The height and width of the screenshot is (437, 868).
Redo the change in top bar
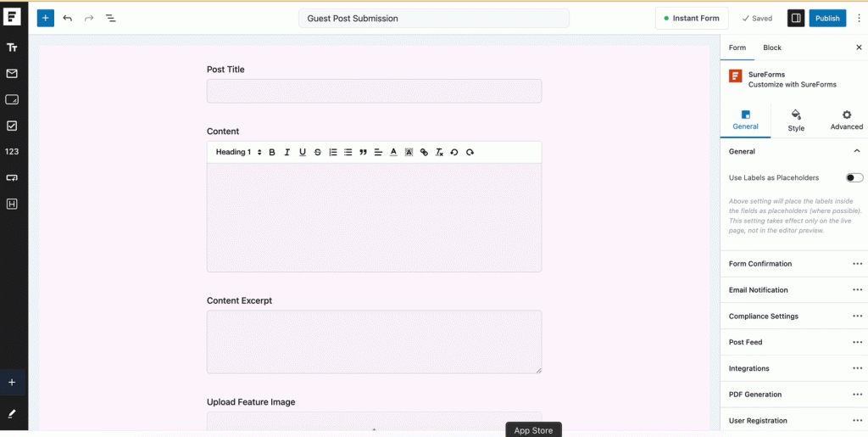coord(89,19)
